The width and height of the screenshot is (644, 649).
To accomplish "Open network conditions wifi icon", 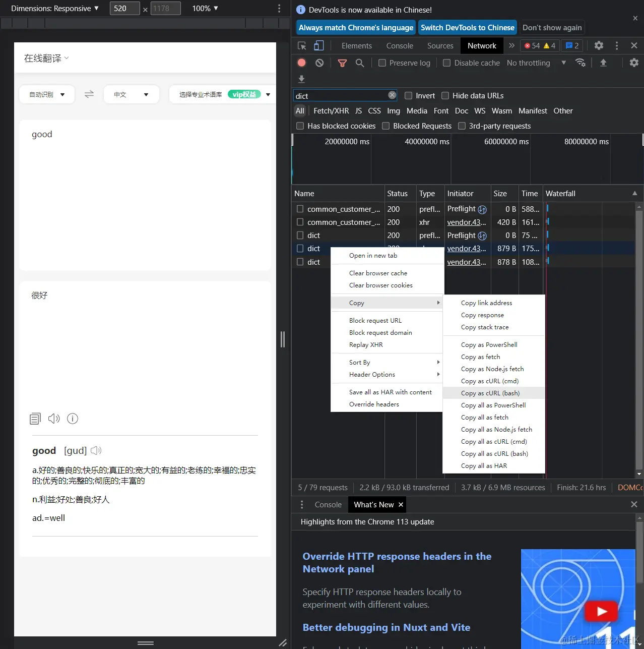I will [x=581, y=63].
